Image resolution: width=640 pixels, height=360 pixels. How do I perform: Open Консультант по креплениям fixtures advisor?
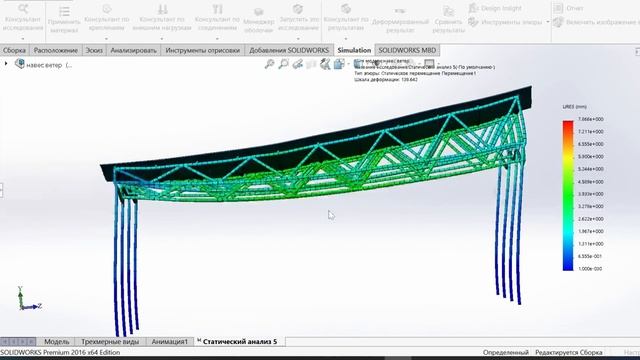pyautogui.click(x=107, y=17)
